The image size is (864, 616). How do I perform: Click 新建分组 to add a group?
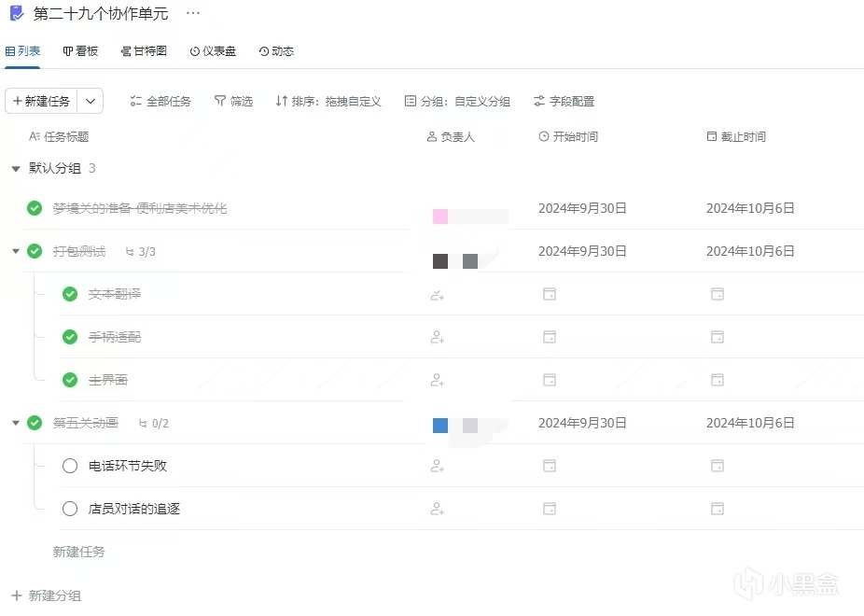click(x=47, y=595)
